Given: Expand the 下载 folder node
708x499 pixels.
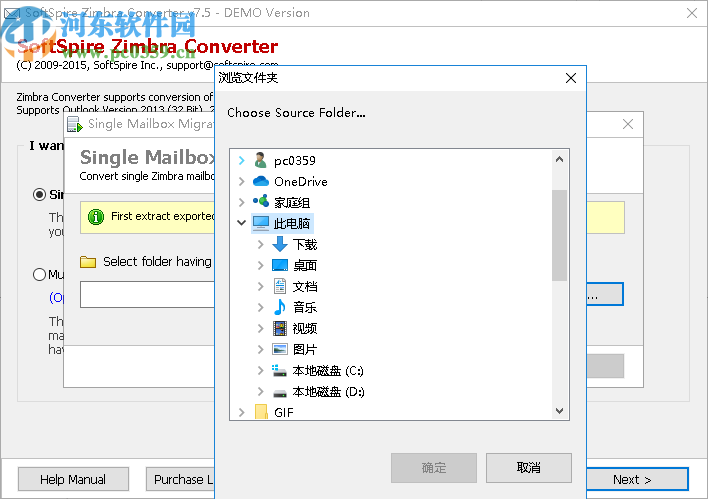Looking at the screenshot, I should (261, 244).
